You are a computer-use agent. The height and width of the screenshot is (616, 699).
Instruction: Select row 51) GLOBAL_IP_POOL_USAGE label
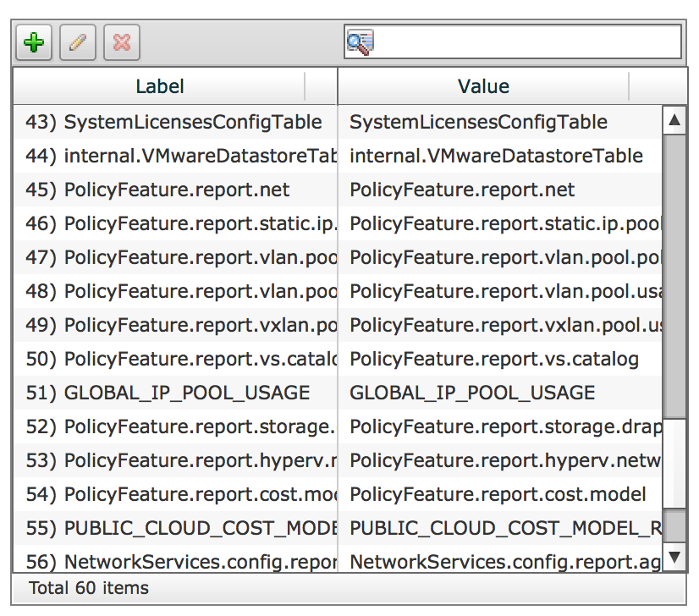[x=174, y=393]
